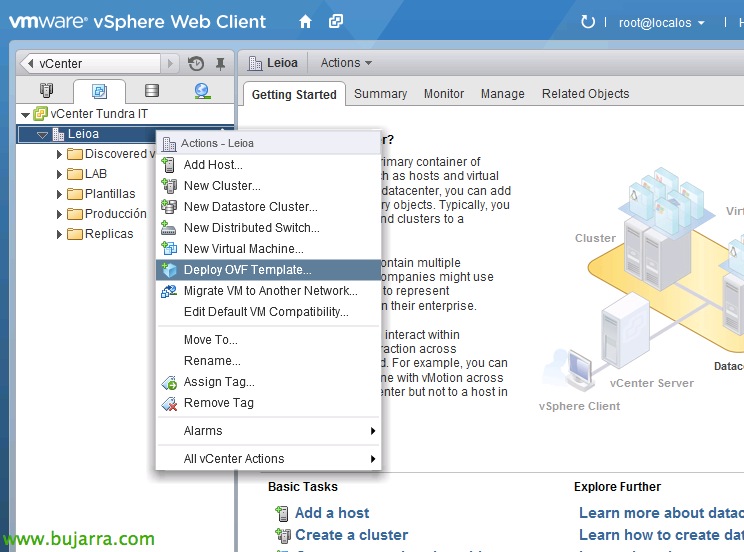Viewport: 744px width, 552px height.
Task: Click the Remove Tag icon
Action: click(x=169, y=403)
